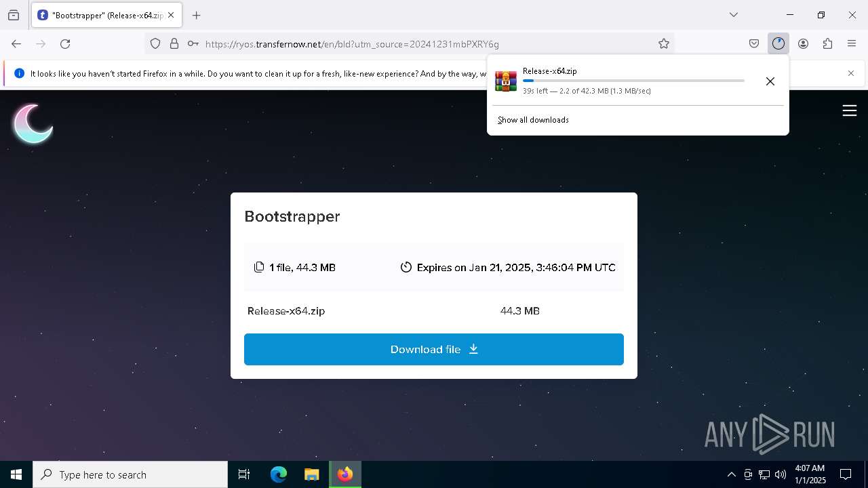Open the network tray icon
Viewport: 868px width, 488px height.
pyautogui.click(x=764, y=474)
